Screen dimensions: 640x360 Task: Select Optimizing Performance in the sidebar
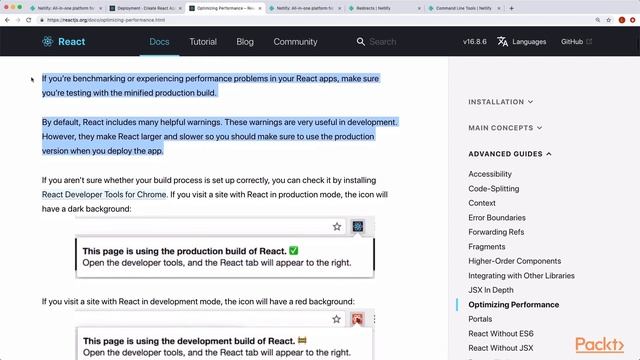513,304
